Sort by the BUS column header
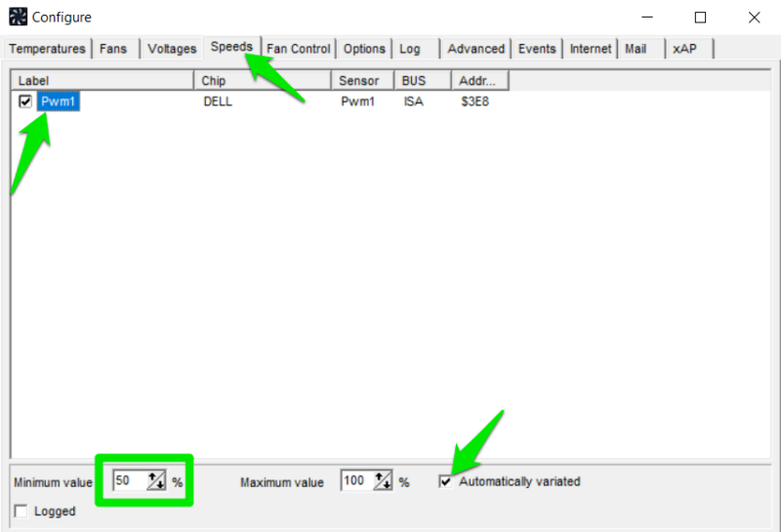 pyautogui.click(x=423, y=80)
